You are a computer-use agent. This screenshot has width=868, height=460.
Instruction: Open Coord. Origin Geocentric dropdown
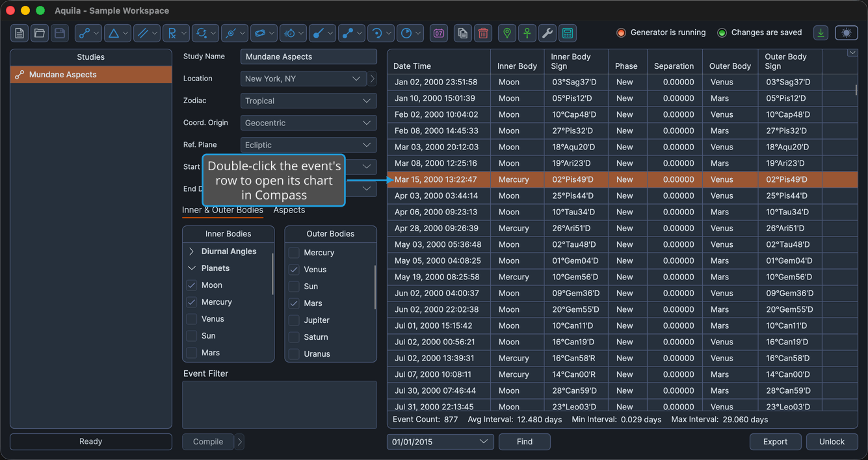tap(309, 123)
